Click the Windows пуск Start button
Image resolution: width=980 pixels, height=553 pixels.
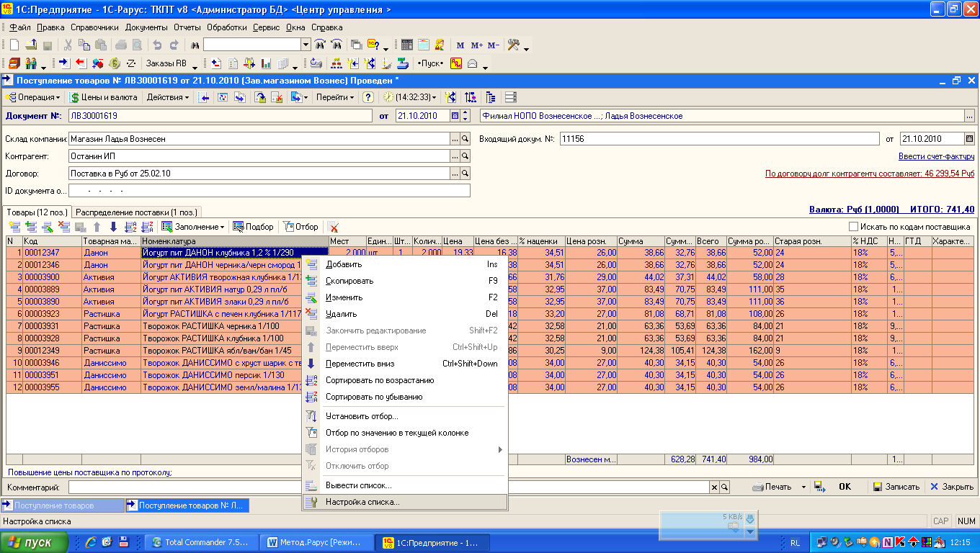[35, 542]
